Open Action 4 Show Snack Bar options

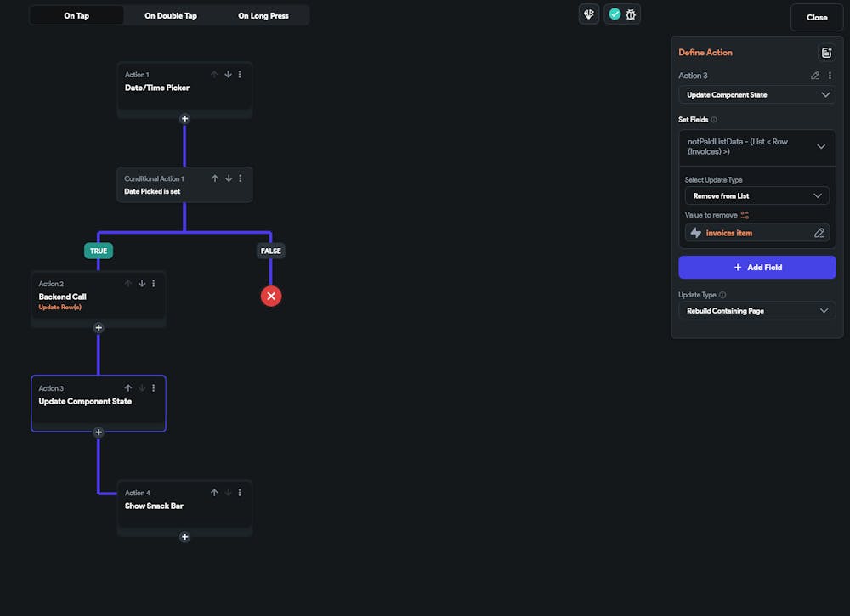point(241,493)
